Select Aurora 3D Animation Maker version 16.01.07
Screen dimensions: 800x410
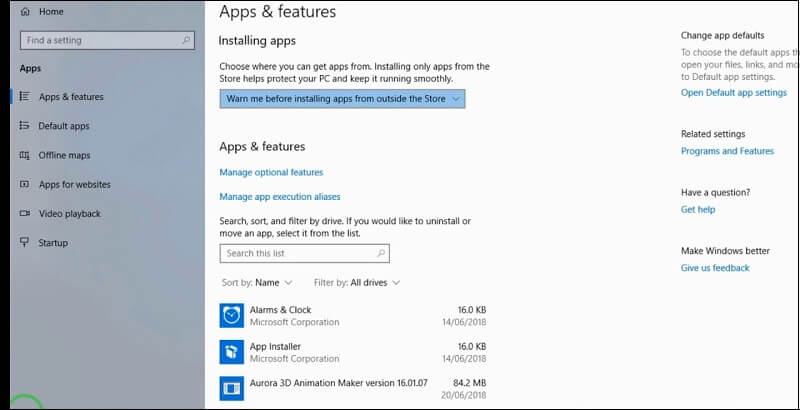(x=353, y=389)
